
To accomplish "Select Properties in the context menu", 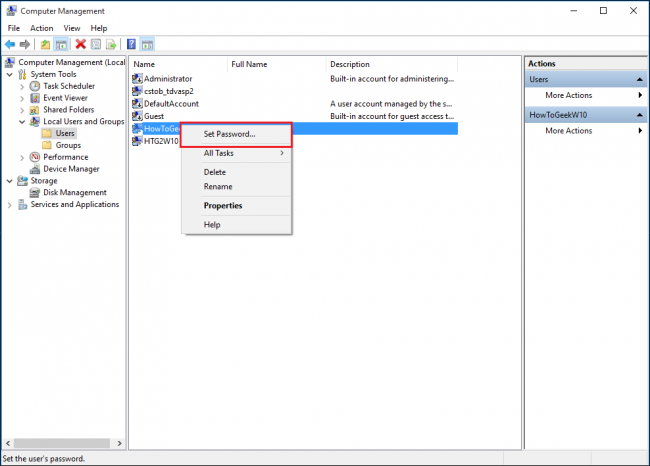I will coord(223,206).
